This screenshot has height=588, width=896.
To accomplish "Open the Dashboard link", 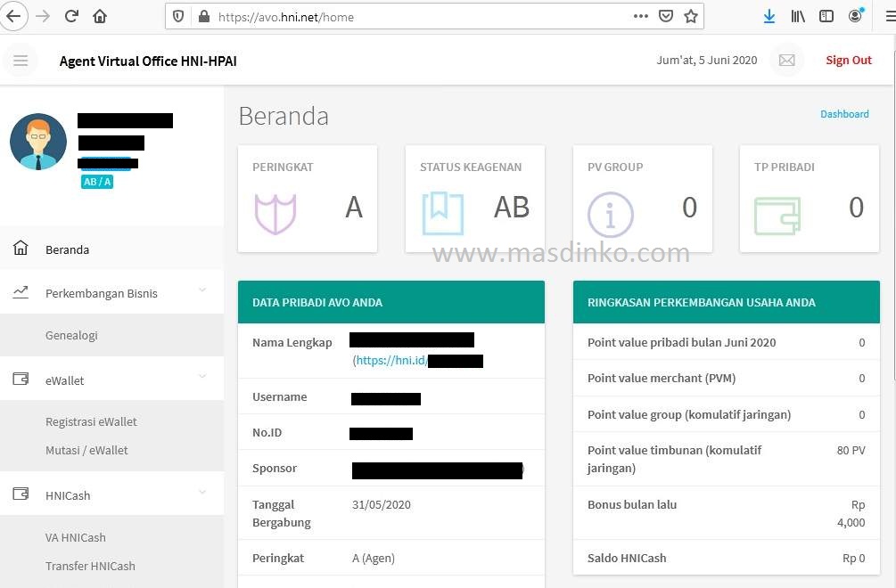I will click(844, 114).
